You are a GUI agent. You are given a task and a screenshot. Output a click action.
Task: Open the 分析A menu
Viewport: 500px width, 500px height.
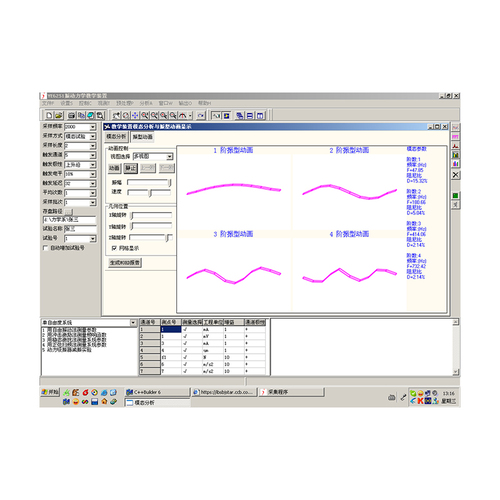pos(146,103)
